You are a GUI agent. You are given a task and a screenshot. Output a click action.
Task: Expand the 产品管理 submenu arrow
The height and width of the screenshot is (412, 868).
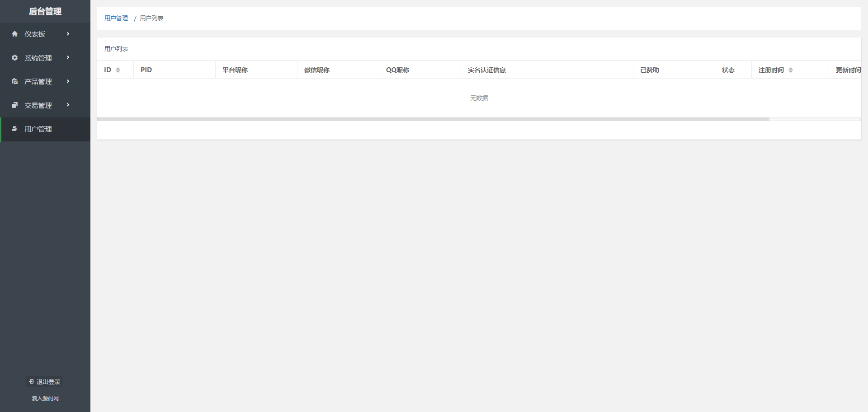(68, 81)
